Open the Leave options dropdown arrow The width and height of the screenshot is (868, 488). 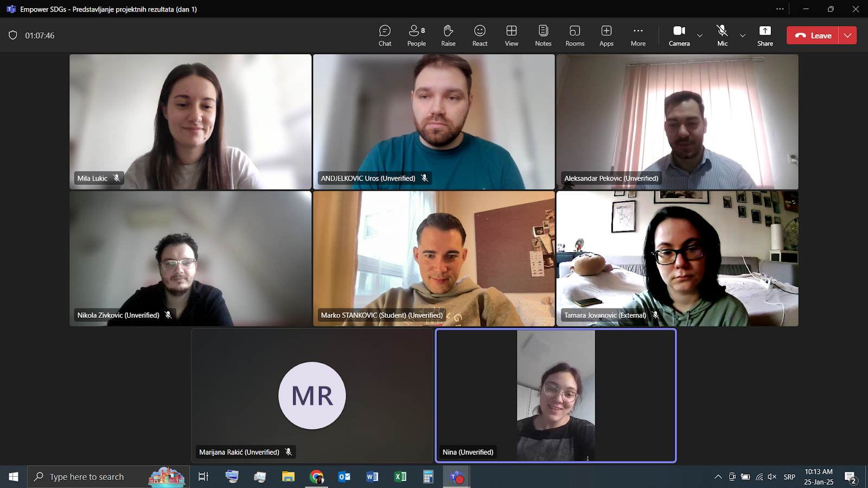click(847, 35)
